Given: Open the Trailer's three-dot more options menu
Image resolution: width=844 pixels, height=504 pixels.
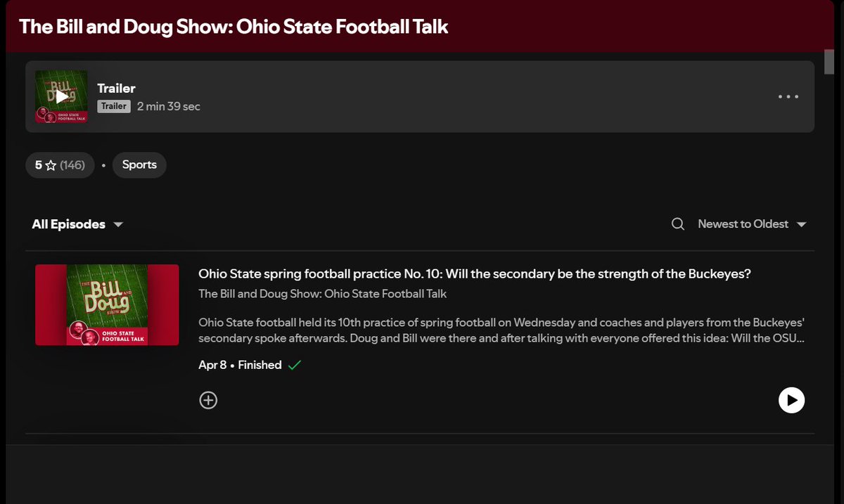Looking at the screenshot, I should tap(788, 97).
